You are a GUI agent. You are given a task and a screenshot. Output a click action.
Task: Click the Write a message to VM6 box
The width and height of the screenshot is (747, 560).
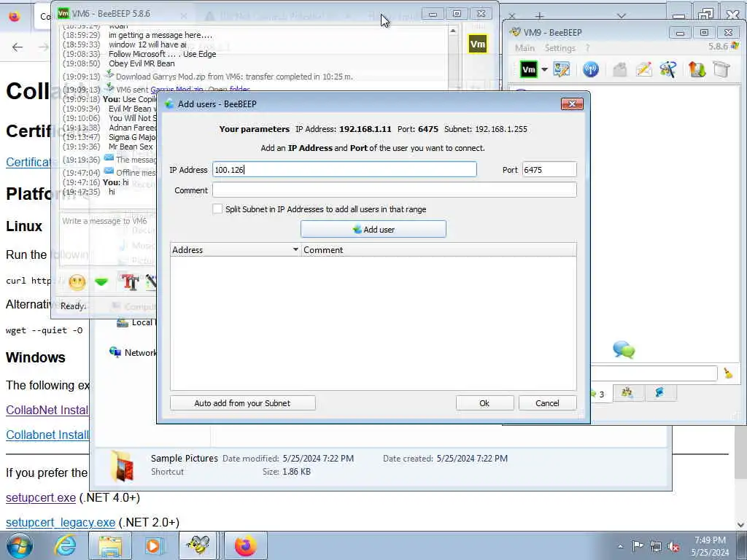(x=108, y=240)
